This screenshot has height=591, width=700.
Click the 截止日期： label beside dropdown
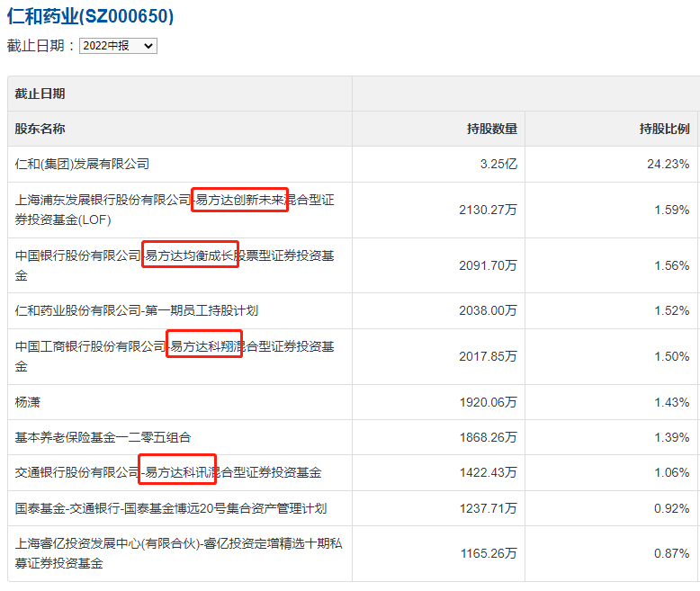(41, 46)
